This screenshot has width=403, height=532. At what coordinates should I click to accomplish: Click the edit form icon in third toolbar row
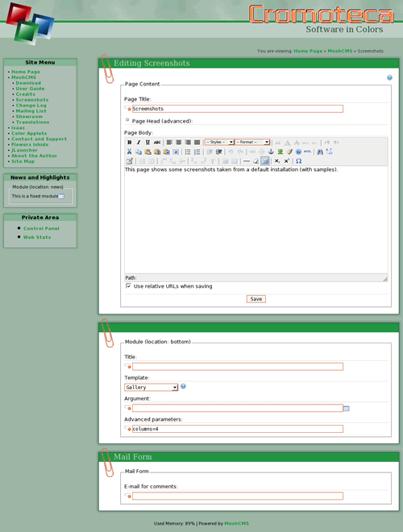(129, 161)
